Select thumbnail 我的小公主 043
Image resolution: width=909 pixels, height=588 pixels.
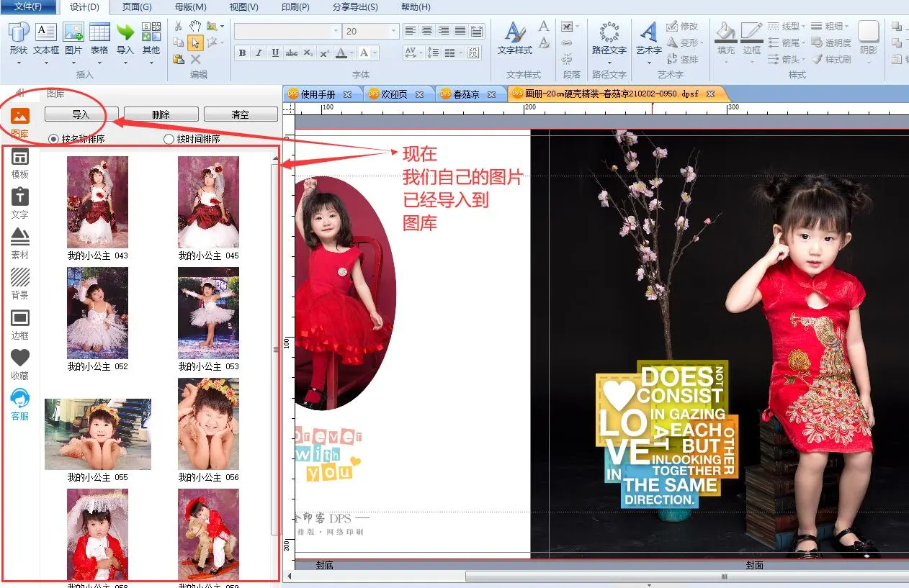pos(97,202)
